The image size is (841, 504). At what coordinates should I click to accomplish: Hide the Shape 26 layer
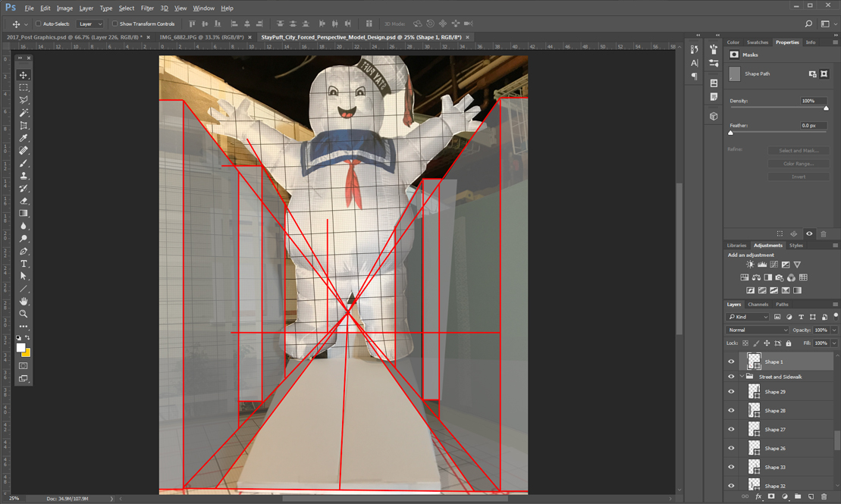coord(730,448)
